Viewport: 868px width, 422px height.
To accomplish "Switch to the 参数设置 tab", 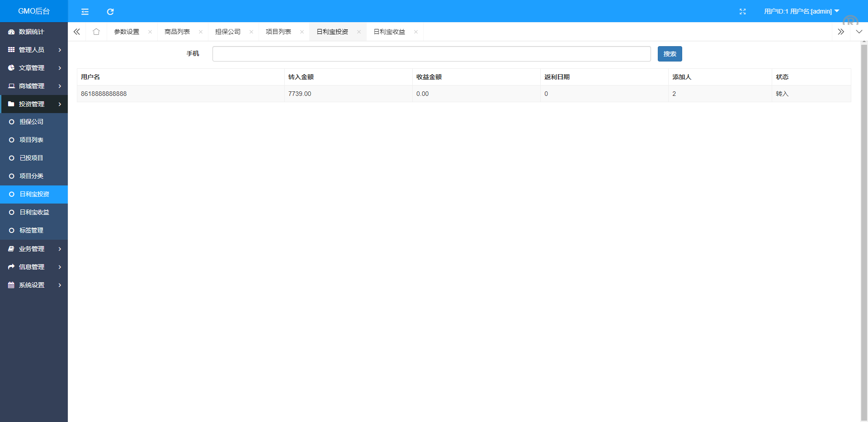I will coord(127,32).
